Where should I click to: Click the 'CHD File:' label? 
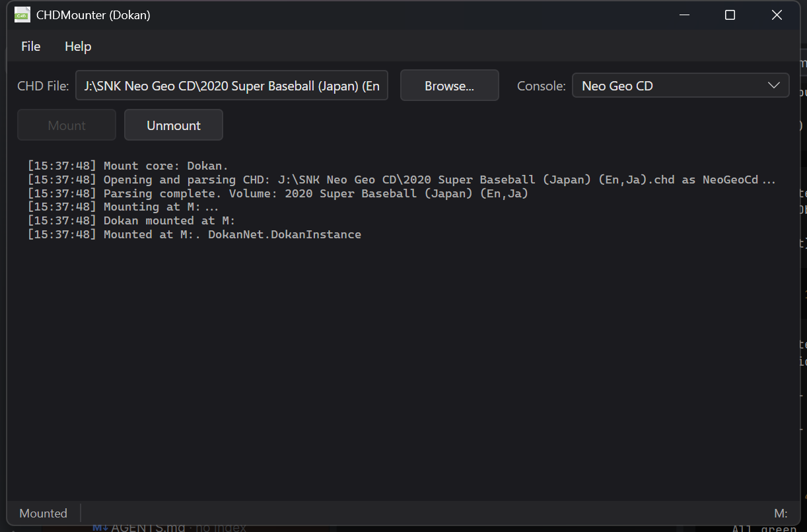point(43,86)
